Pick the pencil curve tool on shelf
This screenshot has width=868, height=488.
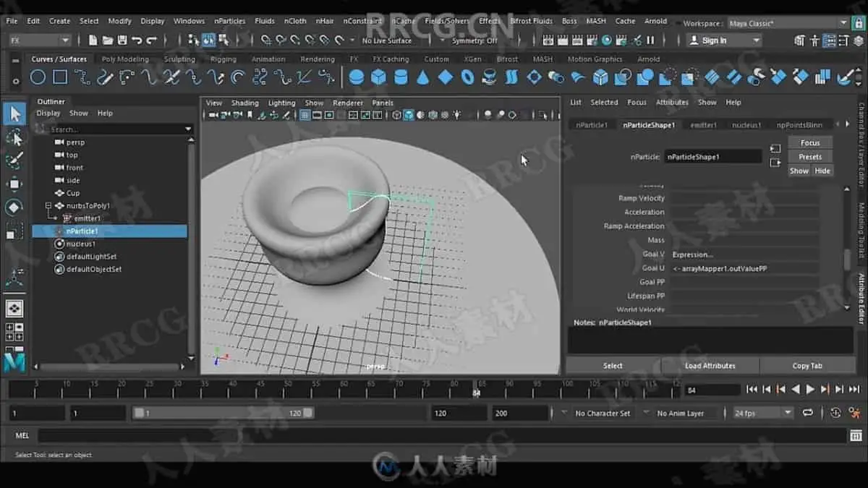click(x=105, y=77)
